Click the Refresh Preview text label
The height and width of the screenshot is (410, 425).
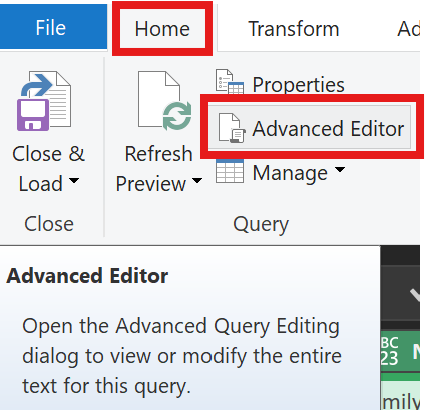(x=154, y=169)
